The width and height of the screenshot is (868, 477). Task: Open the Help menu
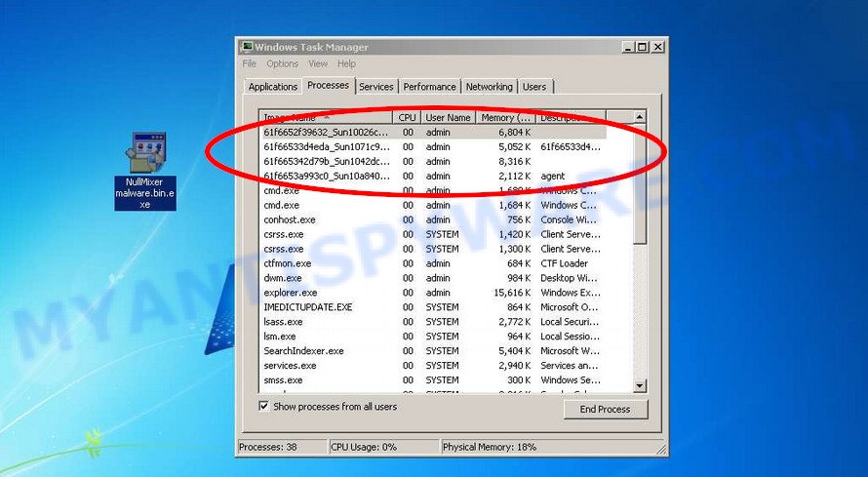pos(346,63)
